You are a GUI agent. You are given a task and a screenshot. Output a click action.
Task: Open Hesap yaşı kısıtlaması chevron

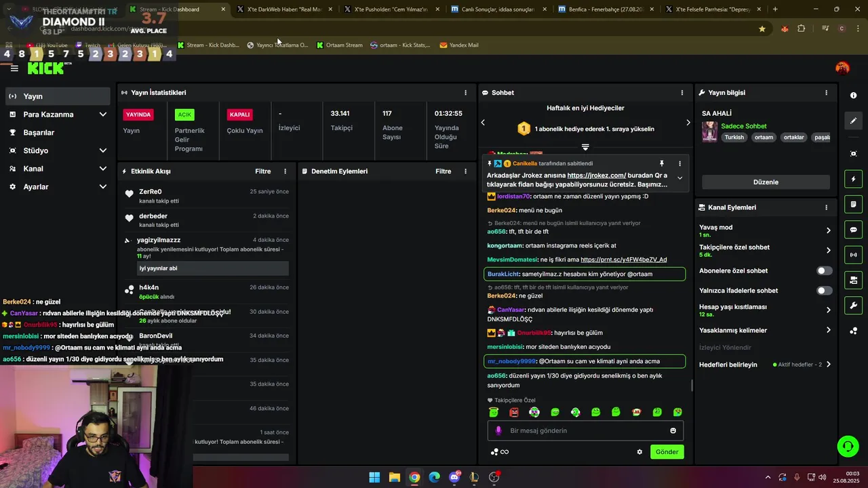pos(828,310)
